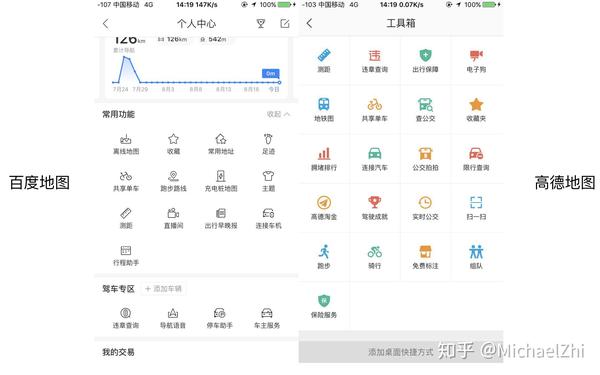Open 收藏夹 star icon in 工具箱
600x375 pixels.
476,110
